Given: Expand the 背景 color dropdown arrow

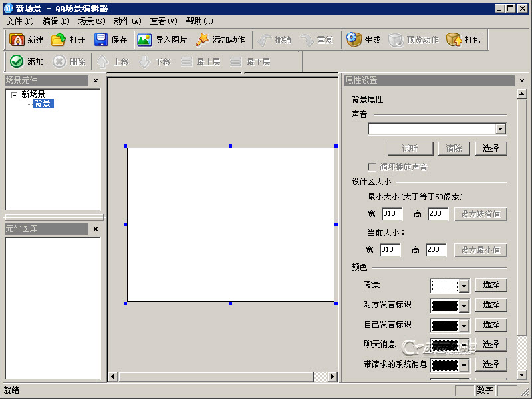Looking at the screenshot, I should tap(464, 286).
